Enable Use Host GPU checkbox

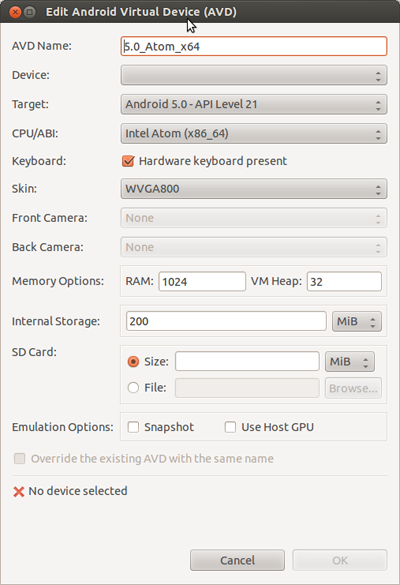tap(230, 427)
